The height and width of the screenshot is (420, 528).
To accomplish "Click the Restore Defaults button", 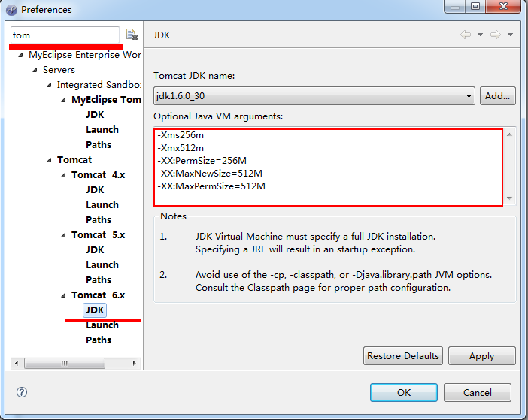I will [402, 356].
